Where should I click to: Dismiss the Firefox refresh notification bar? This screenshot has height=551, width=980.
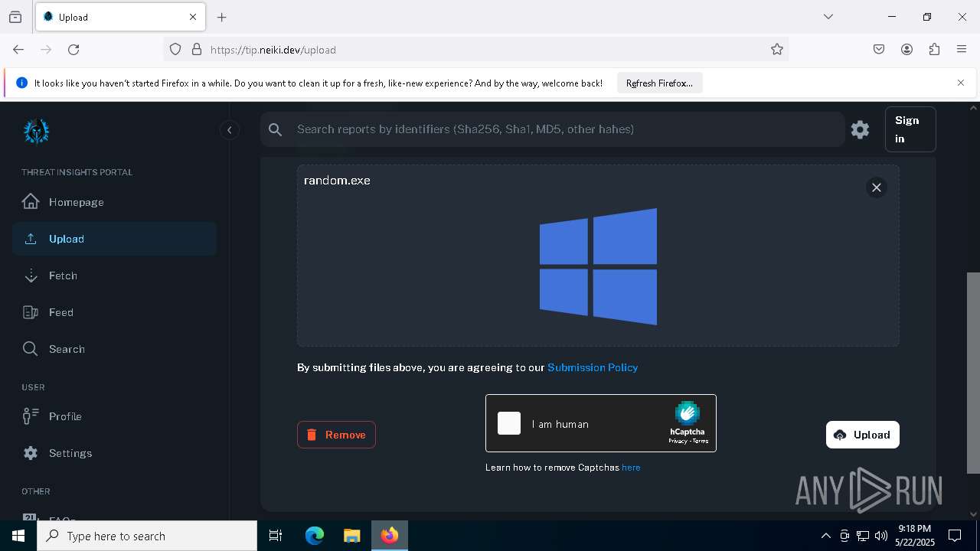pyautogui.click(x=961, y=83)
